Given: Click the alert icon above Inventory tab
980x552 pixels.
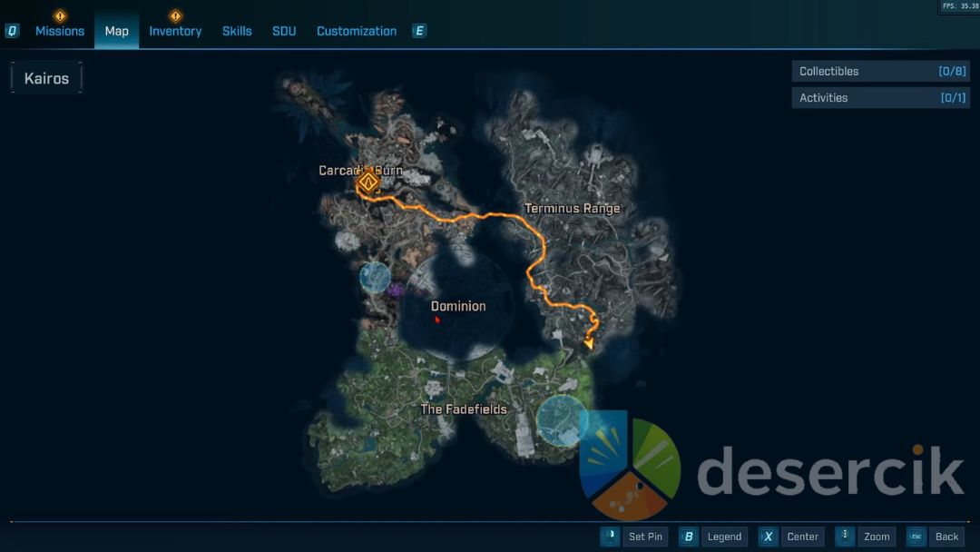Looking at the screenshot, I should click(175, 15).
